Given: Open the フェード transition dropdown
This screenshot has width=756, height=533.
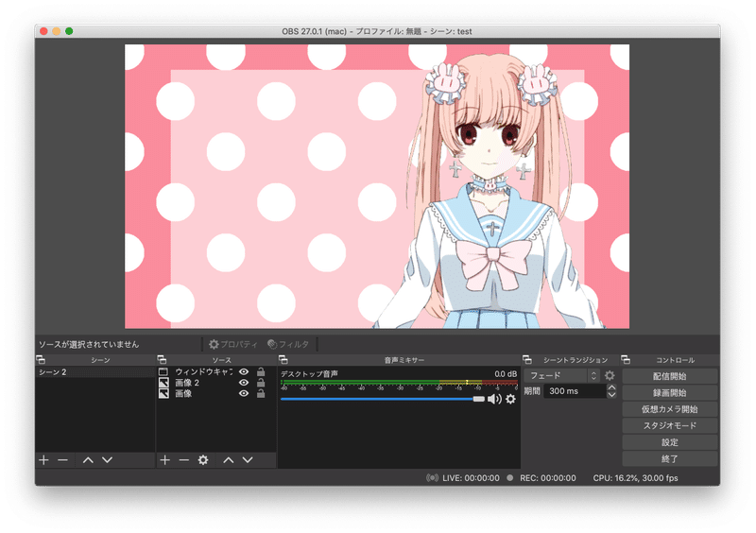Looking at the screenshot, I should point(561,375).
